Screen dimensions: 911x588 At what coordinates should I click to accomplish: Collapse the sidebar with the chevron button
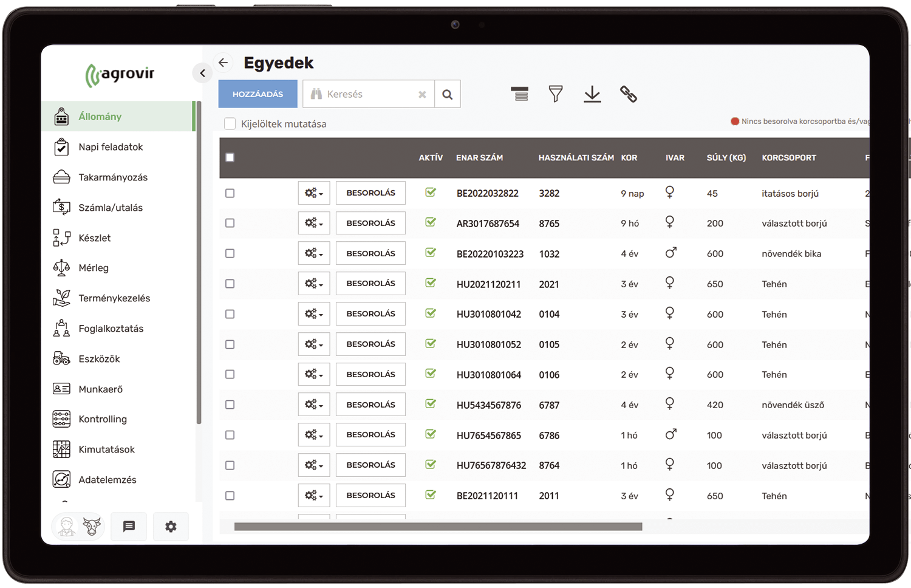[x=202, y=73]
